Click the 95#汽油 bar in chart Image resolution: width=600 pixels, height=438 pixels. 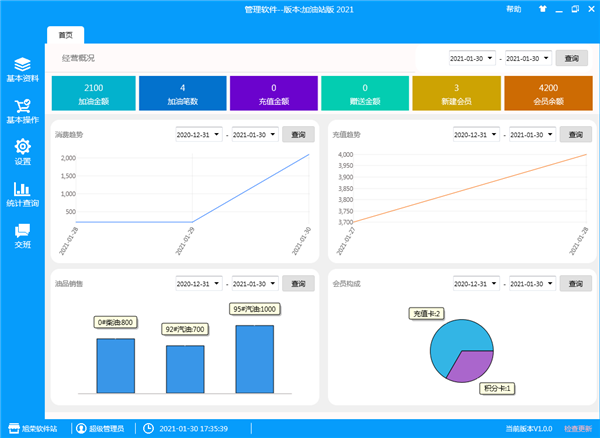coord(255,358)
